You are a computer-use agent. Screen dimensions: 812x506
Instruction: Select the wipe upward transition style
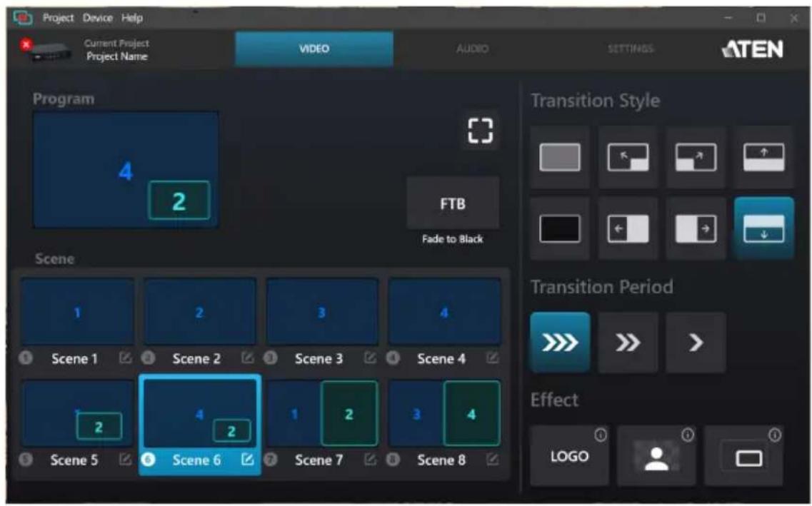point(764,157)
